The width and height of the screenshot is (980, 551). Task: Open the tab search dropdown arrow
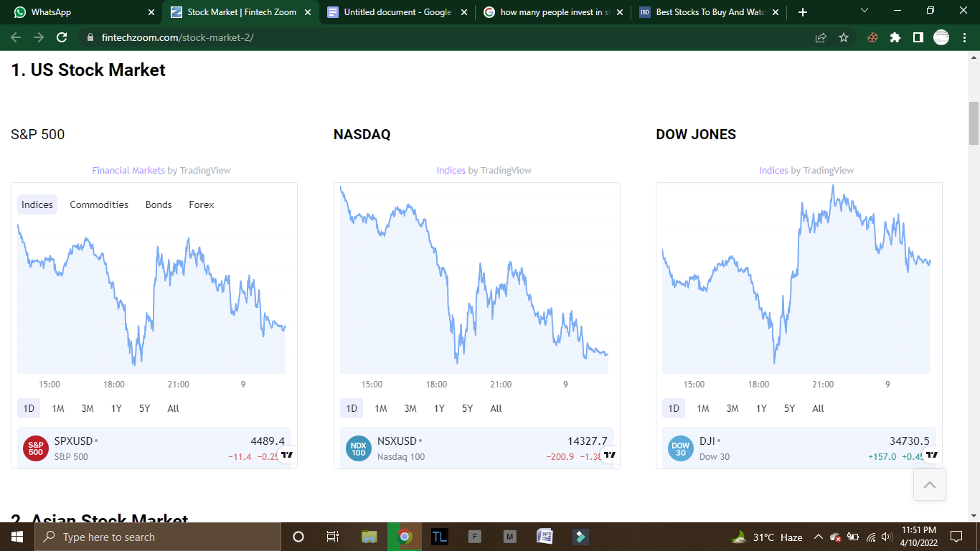(x=864, y=11)
